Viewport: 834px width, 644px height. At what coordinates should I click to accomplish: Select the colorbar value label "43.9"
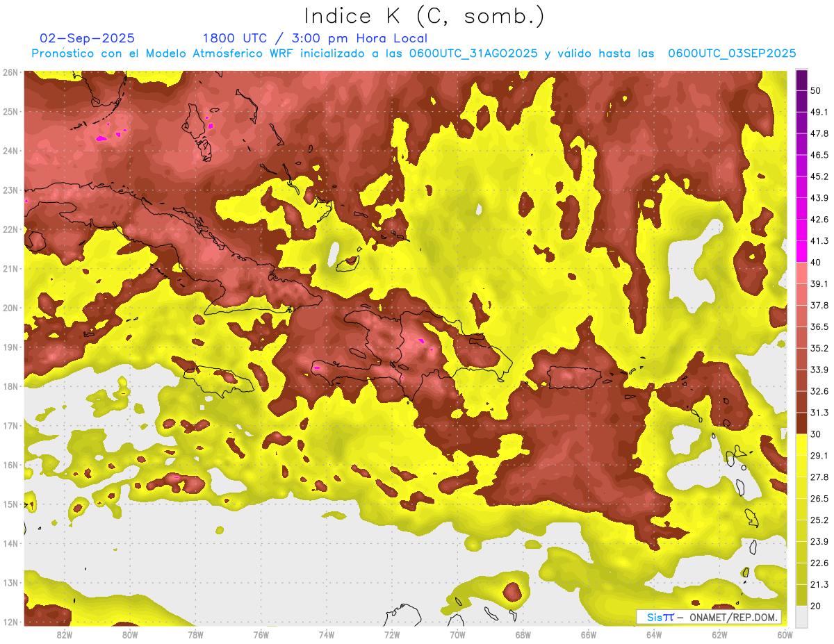(x=819, y=197)
